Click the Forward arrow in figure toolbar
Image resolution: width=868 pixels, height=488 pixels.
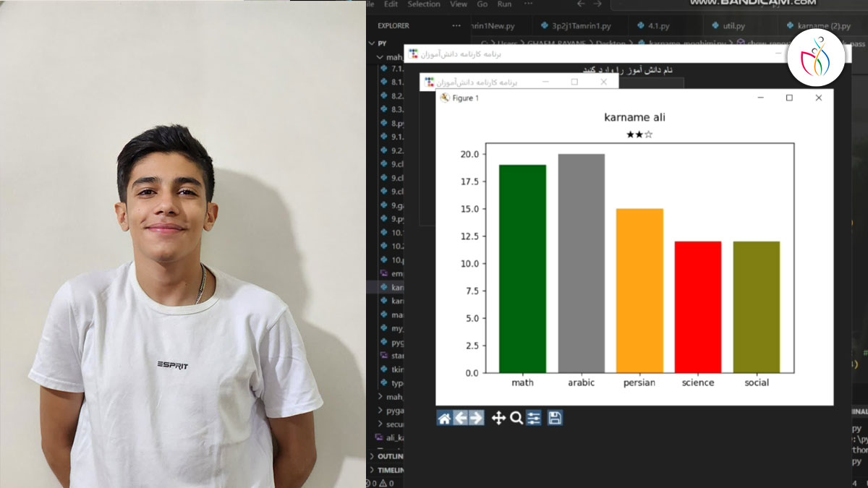(x=476, y=418)
